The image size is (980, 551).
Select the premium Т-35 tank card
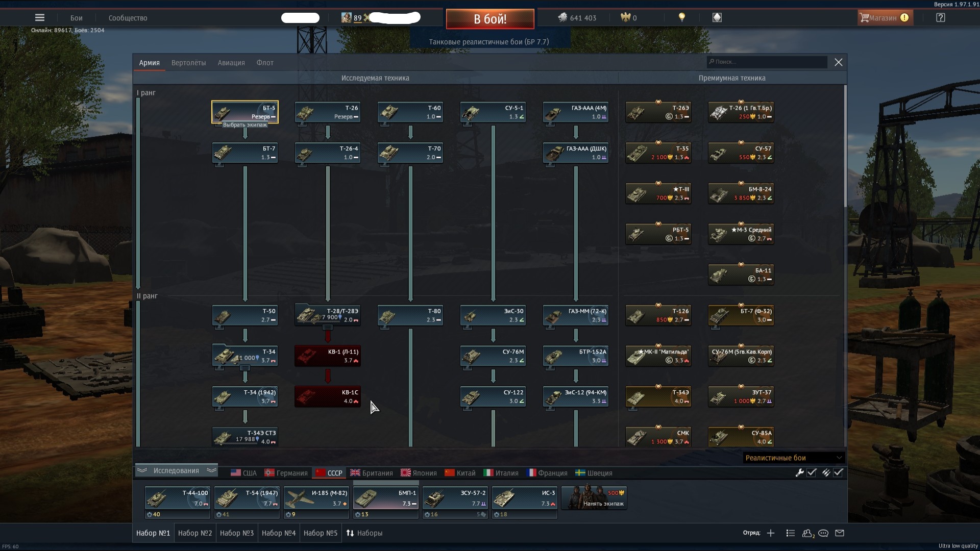coord(658,153)
